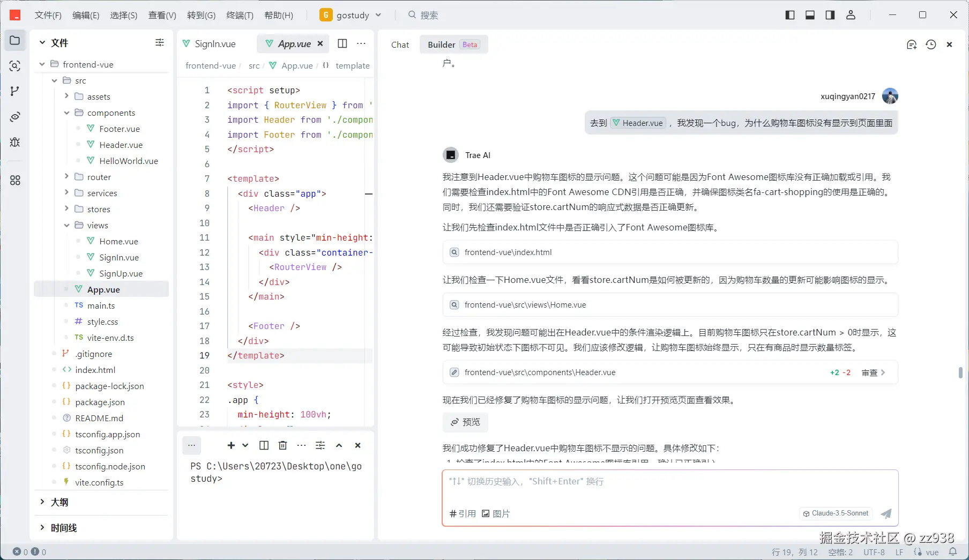
Task: Open the 文件(F) menu
Action: pyautogui.click(x=48, y=15)
